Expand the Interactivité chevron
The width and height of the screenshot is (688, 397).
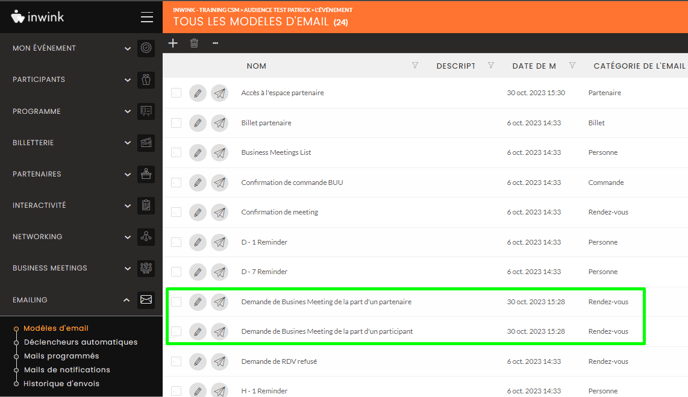click(x=127, y=206)
